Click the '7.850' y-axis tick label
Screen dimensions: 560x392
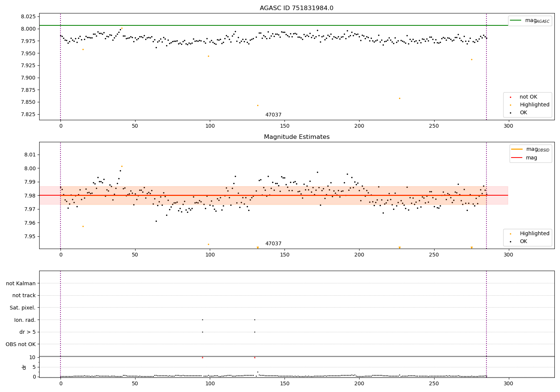(28, 102)
